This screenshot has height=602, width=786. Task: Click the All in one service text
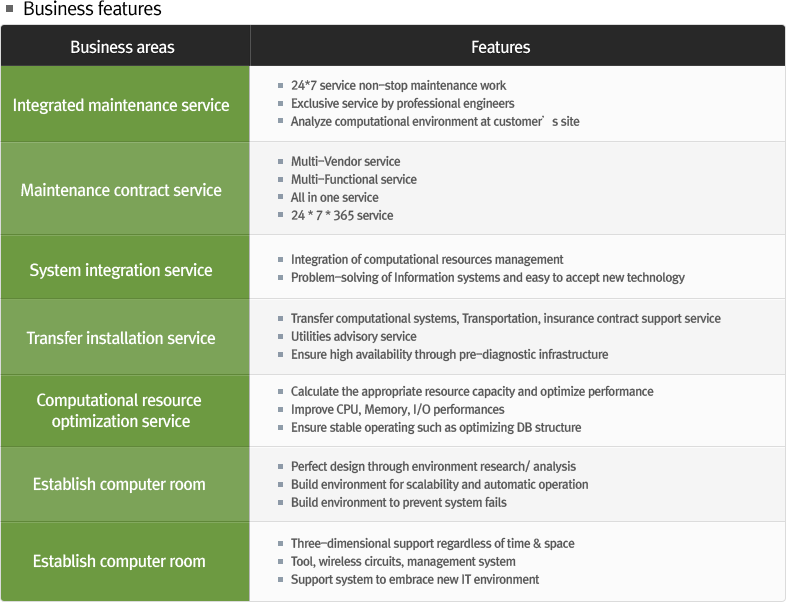(334, 198)
